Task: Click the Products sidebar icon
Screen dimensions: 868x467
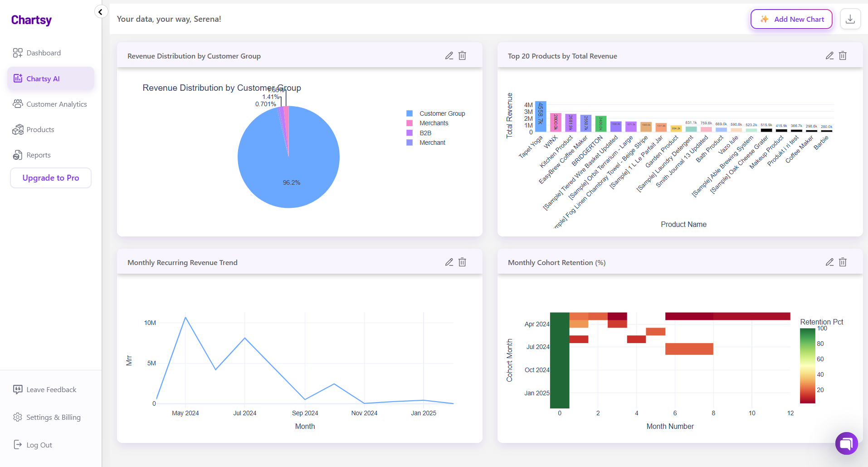Action: [x=17, y=129]
